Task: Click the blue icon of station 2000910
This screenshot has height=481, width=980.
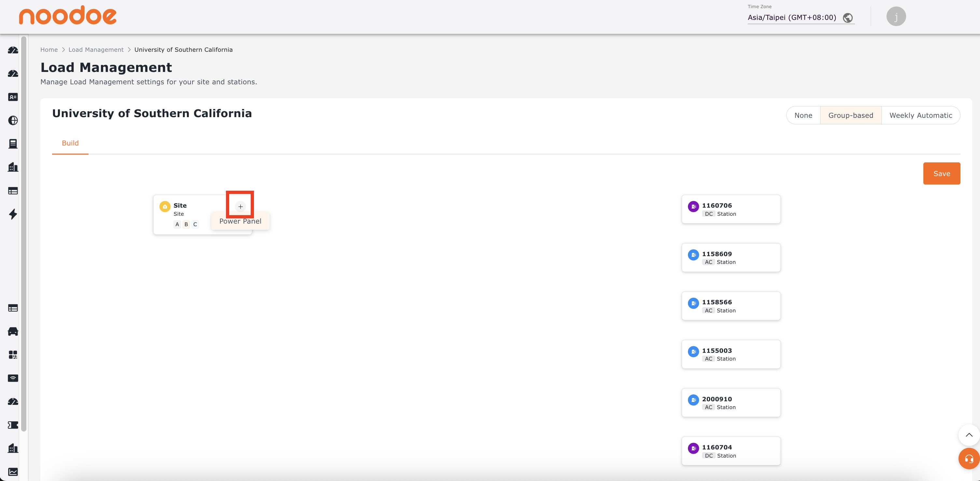Action: click(x=693, y=400)
